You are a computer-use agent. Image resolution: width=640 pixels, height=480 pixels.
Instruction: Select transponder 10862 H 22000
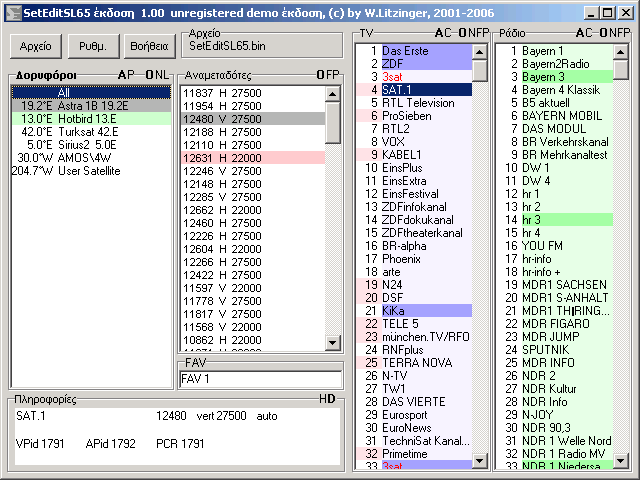pos(253,340)
